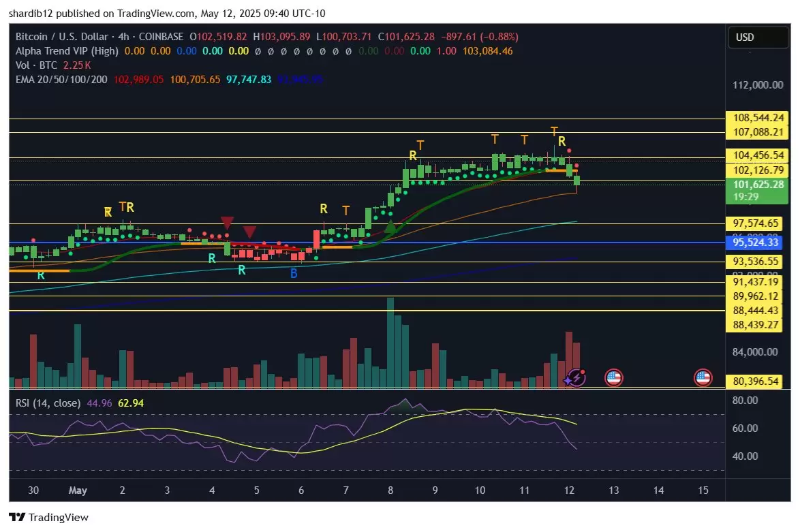Click the purple RSI value 44.96
The height and width of the screenshot is (532, 800).
coord(99,403)
